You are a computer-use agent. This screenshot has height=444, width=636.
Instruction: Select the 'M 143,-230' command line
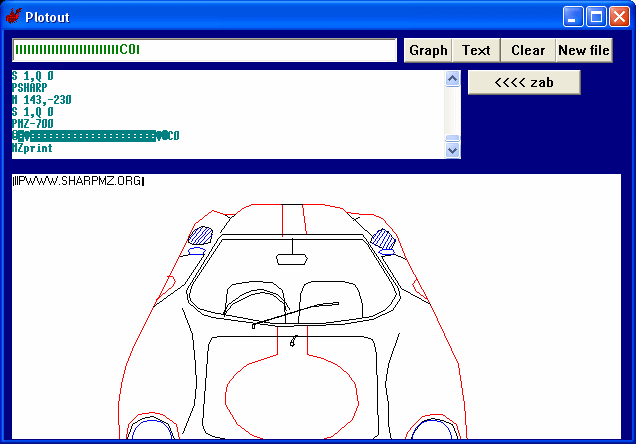(42, 100)
